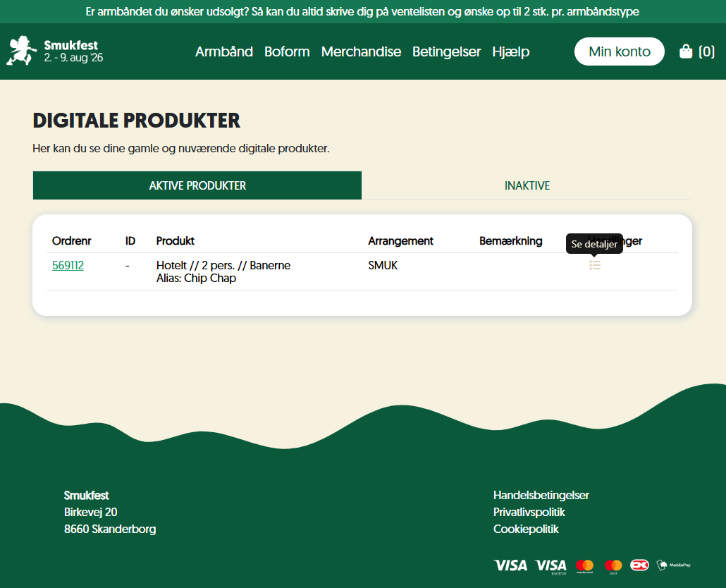This screenshot has height=588, width=726.
Task: Open order number 569112 link
Action: 68,265
